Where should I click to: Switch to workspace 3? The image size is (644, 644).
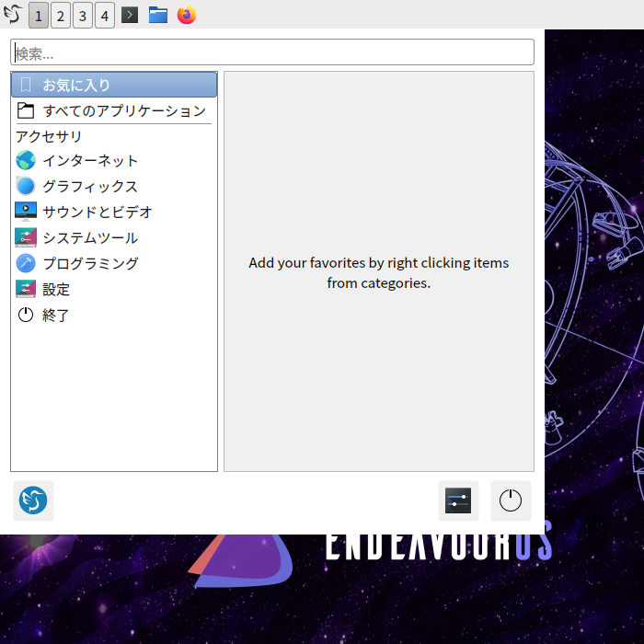[83, 16]
